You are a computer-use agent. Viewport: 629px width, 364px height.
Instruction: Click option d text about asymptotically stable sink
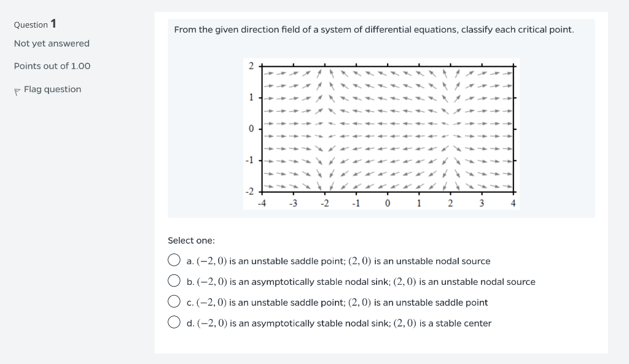[x=338, y=323]
